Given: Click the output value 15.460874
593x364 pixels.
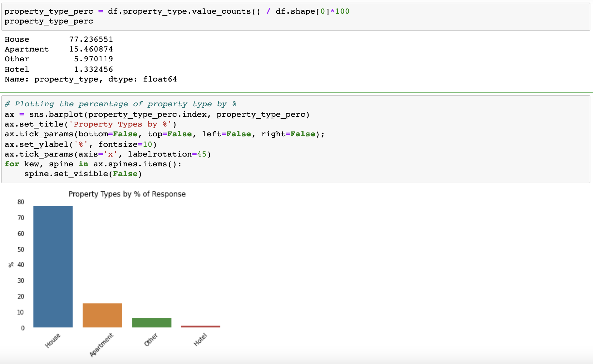Looking at the screenshot, I should point(91,49).
